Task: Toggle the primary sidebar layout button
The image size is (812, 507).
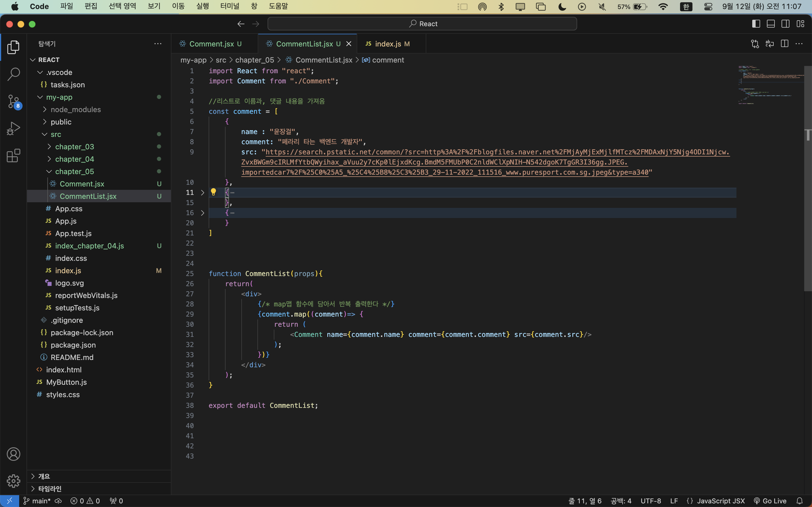Action: point(756,24)
